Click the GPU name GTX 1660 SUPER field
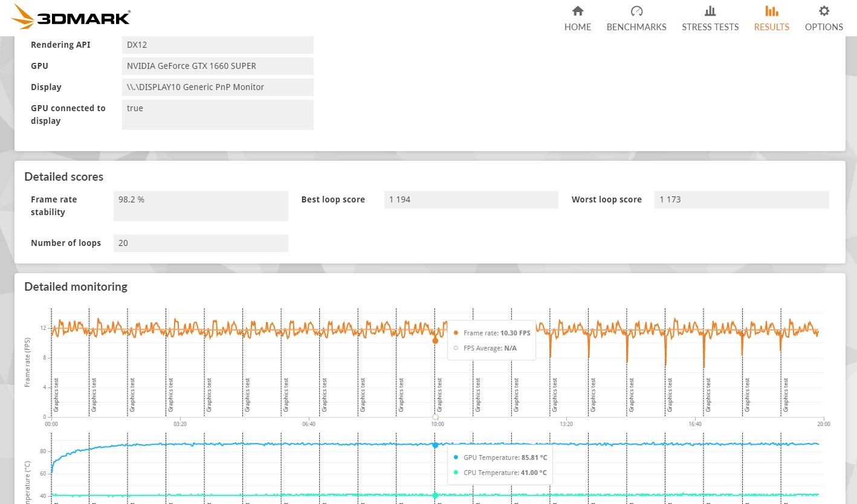This screenshot has width=857, height=504. tap(218, 66)
